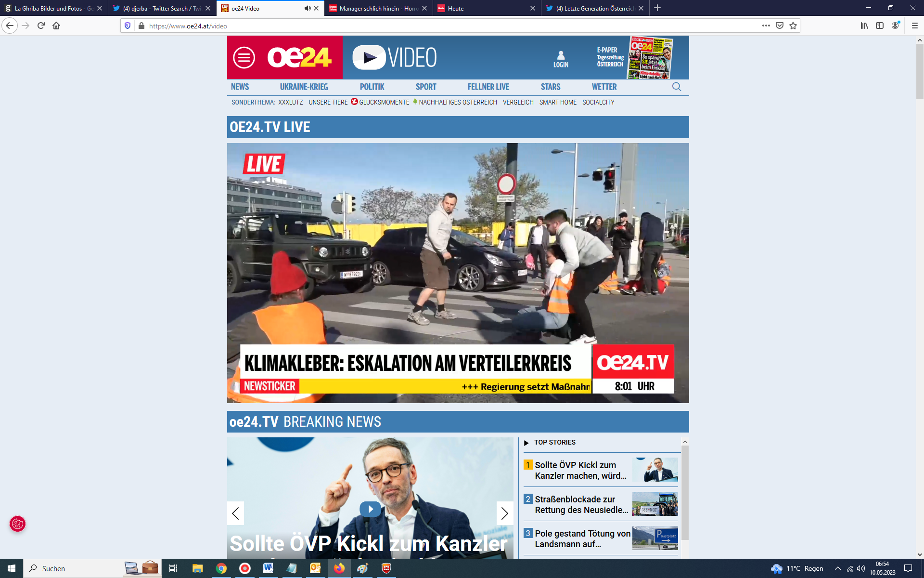Open POLITIK navigation section

pyautogui.click(x=372, y=87)
